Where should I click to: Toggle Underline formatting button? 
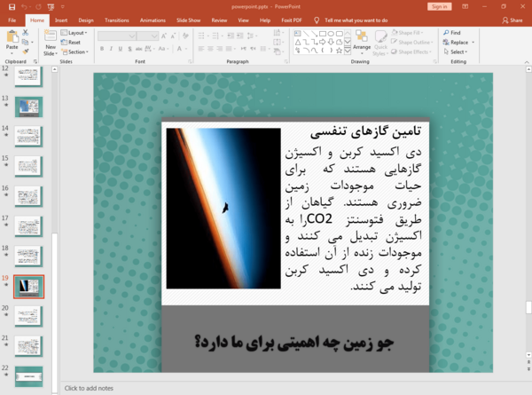click(x=120, y=49)
